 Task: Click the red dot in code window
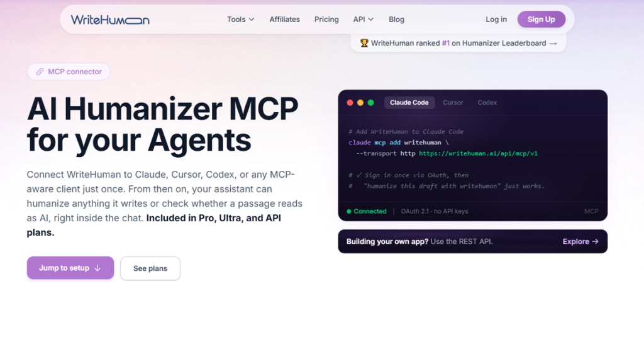coord(350,102)
